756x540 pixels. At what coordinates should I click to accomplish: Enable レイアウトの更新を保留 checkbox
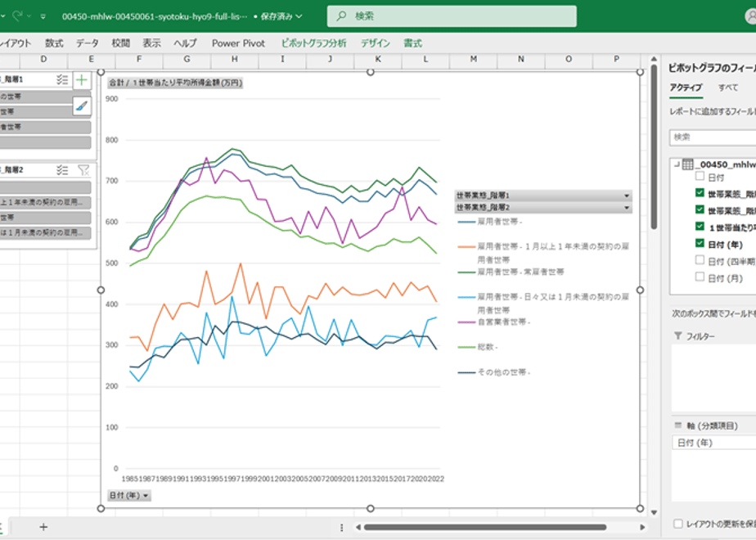(x=678, y=524)
